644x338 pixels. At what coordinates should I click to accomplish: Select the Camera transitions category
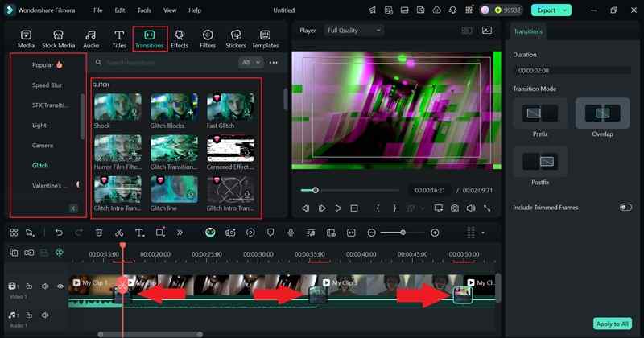tap(43, 146)
